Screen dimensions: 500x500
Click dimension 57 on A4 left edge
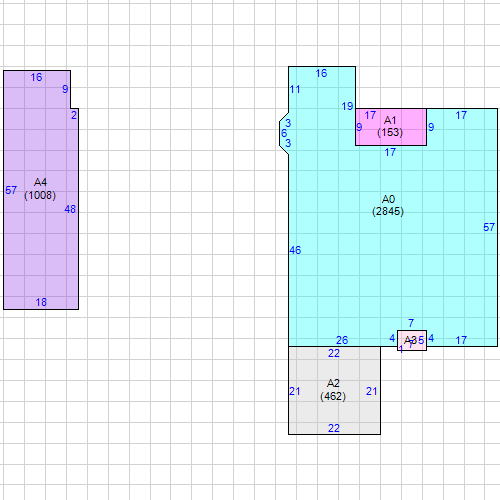click(x=11, y=190)
